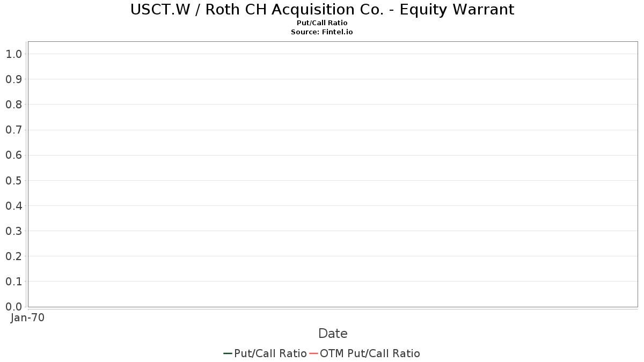Click the Jan-70 x-axis tick label
The height and width of the screenshot is (362, 644).
point(27,317)
